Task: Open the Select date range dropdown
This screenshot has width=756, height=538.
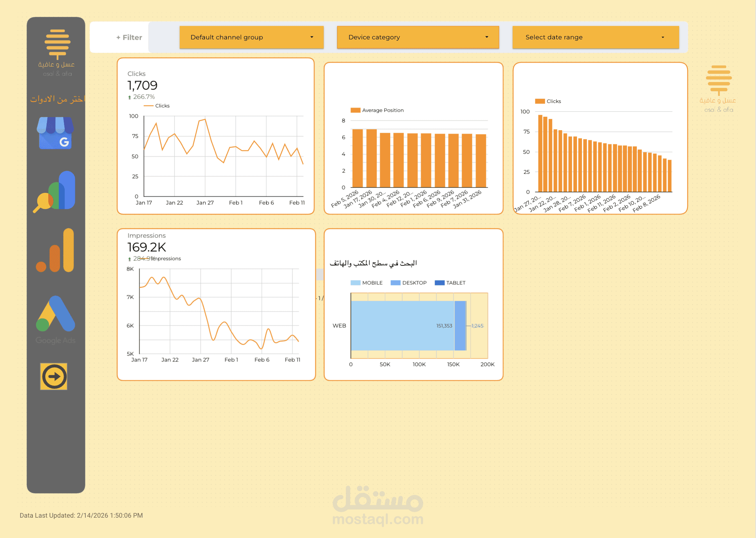Action: [595, 37]
